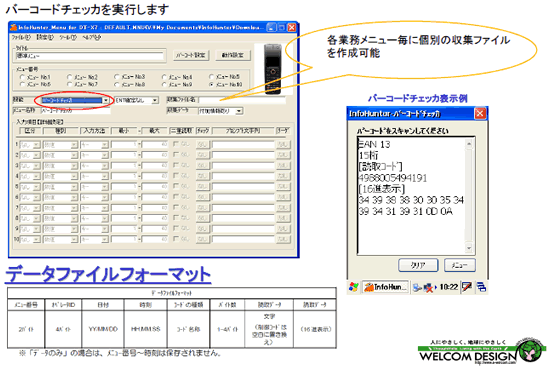Open the input panel pen icon
The width and height of the screenshot is (550, 369).
click(x=467, y=287)
